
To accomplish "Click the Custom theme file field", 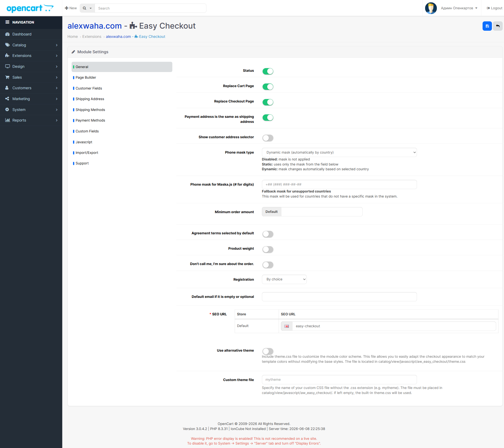I will pyautogui.click(x=339, y=380).
